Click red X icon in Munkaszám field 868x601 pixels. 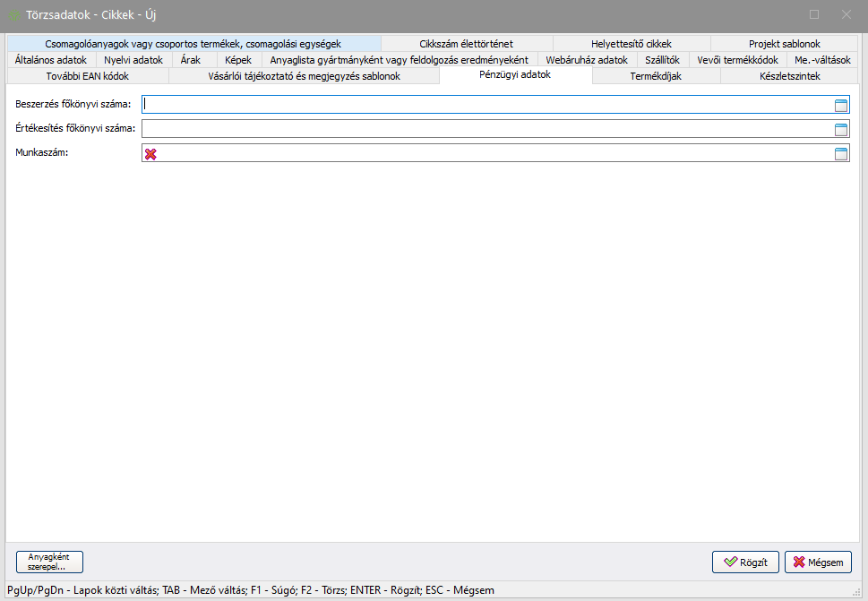pos(150,154)
